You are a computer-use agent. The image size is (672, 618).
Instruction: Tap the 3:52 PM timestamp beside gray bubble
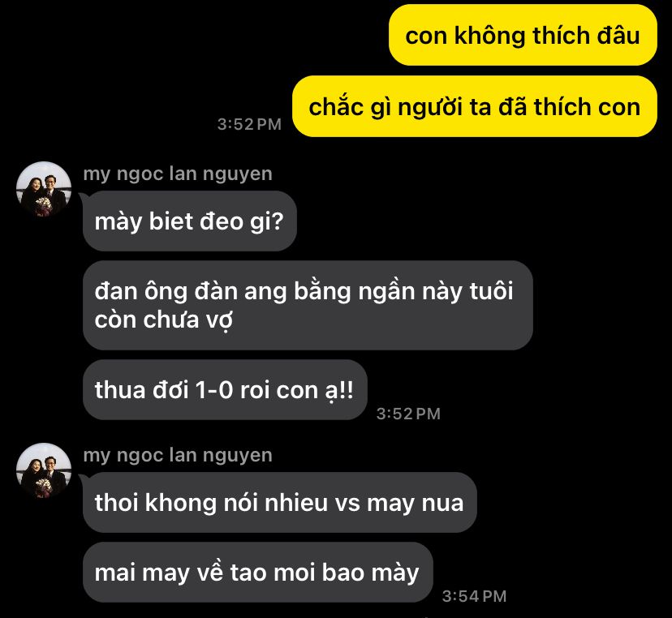tap(408, 414)
